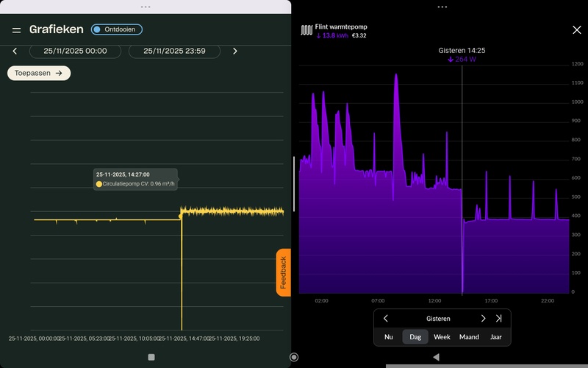Image resolution: width=588 pixels, height=368 pixels.
Task: Click the €3.32 cost value
Action: [x=359, y=35]
